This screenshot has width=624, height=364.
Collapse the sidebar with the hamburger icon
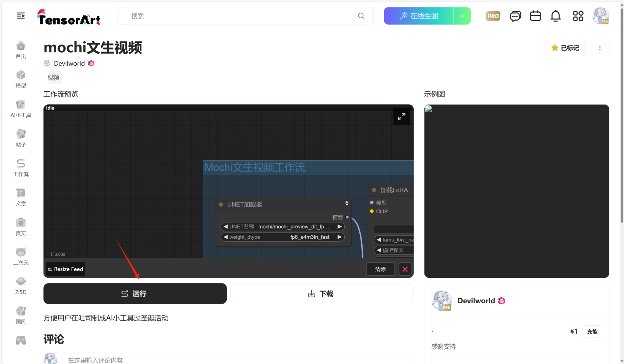pos(21,16)
